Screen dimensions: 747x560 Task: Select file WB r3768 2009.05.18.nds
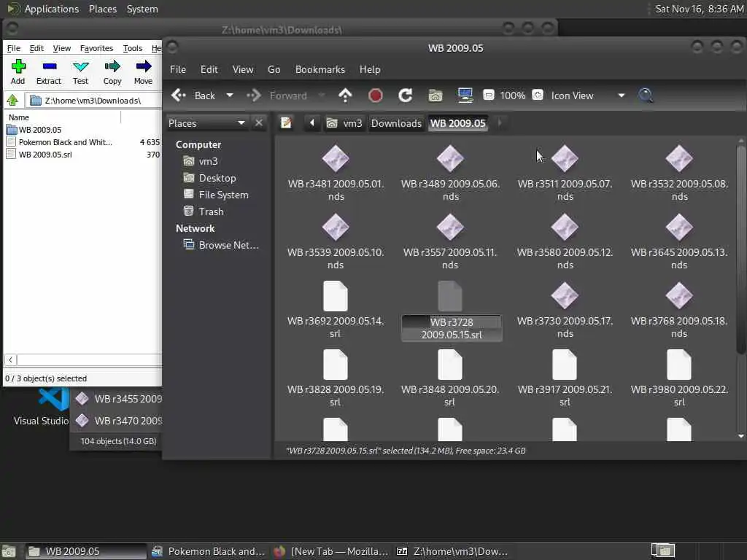pyautogui.click(x=679, y=311)
